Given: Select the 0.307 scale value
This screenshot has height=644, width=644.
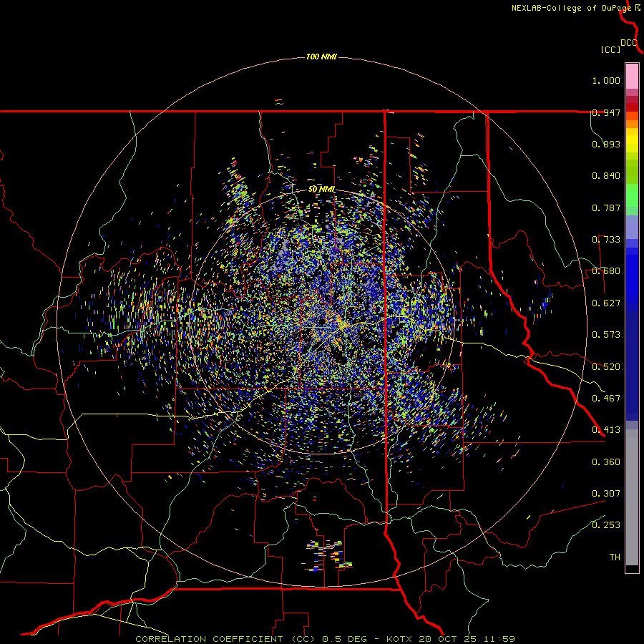Looking at the screenshot, I should point(606,494).
